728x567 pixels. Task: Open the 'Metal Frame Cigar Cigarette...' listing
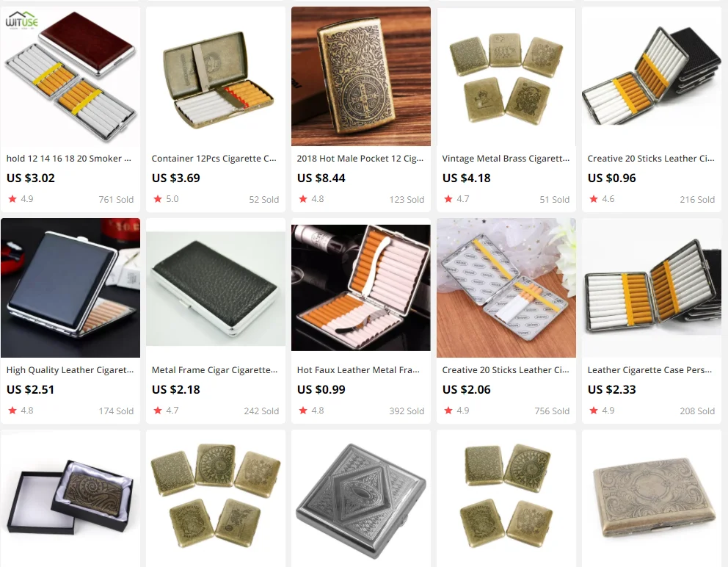(x=214, y=370)
